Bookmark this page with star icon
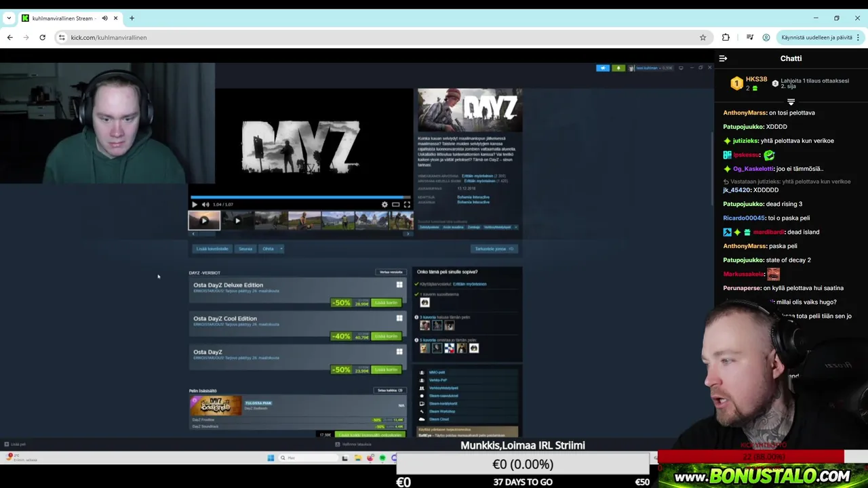 (x=703, y=37)
